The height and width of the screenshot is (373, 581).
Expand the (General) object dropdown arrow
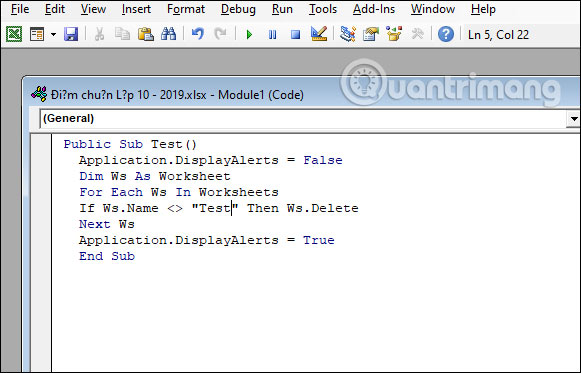pos(574,119)
